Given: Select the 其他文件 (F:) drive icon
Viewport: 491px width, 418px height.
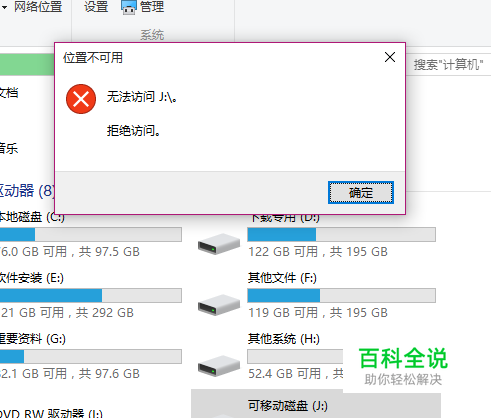Looking at the screenshot, I should 219,305.
